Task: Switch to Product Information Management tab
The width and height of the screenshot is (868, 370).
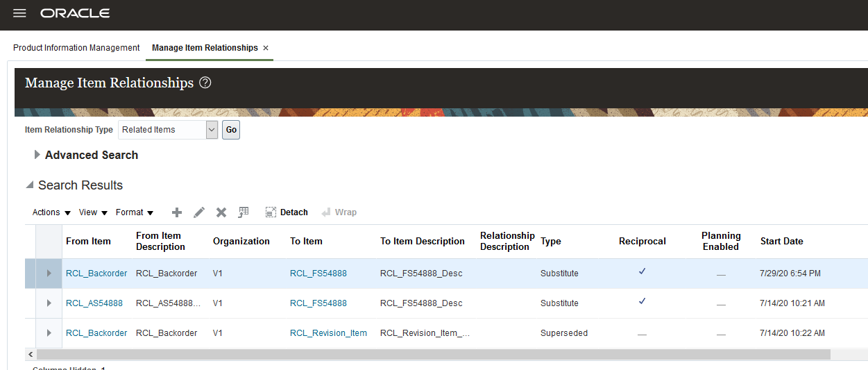Action: (x=76, y=48)
